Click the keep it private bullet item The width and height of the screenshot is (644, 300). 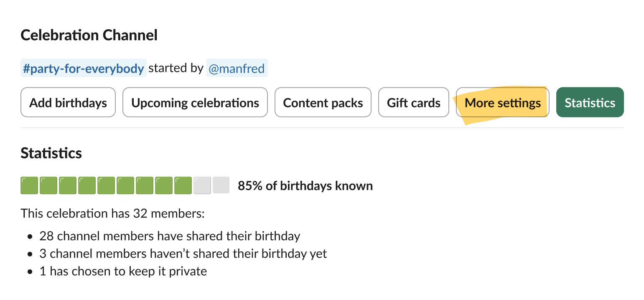tap(123, 271)
